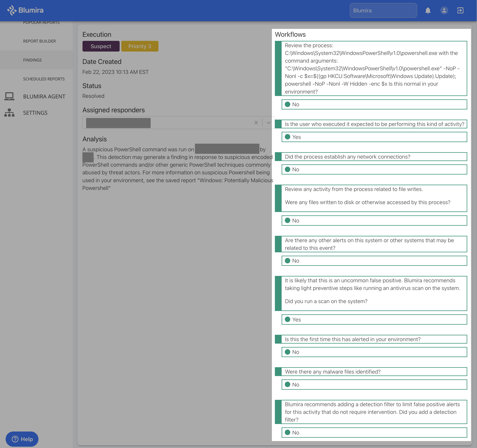The height and width of the screenshot is (448, 477).
Task: Click the dropdown chevron for responders
Action: (268, 123)
